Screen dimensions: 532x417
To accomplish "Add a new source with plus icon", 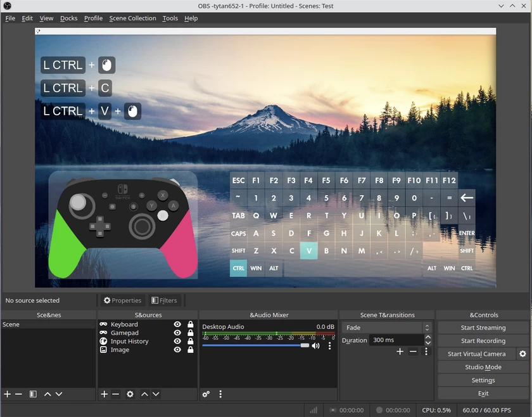I will click(104, 394).
